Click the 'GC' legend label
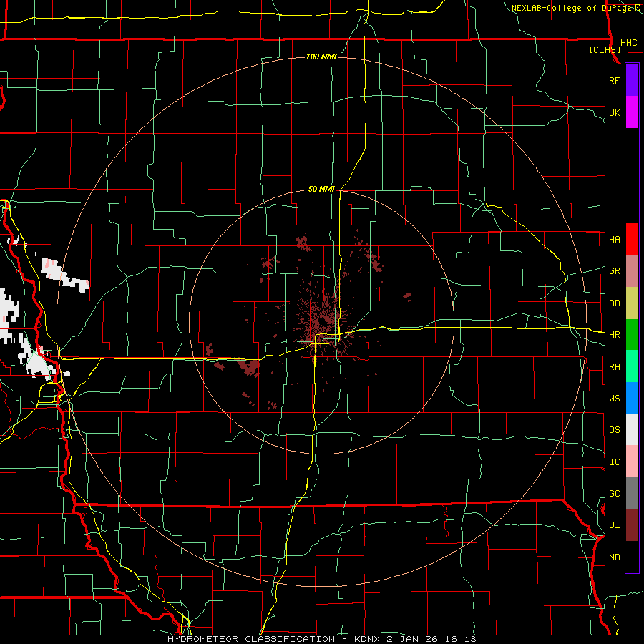 coord(614,494)
